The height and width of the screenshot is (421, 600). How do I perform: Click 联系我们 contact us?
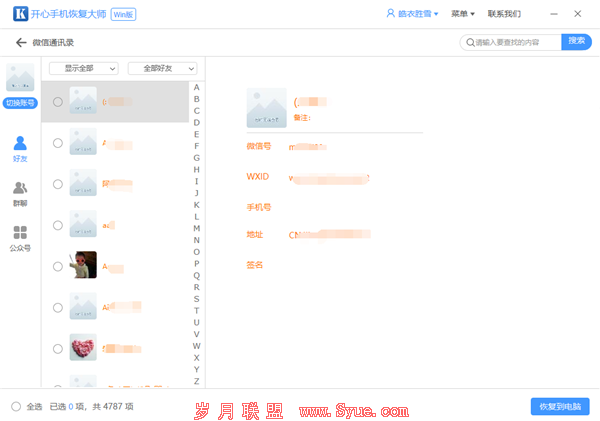click(x=504, y=14)
